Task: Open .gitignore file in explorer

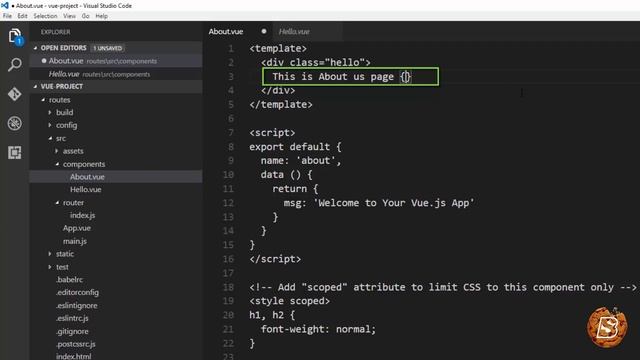Action: coord(72,331)
